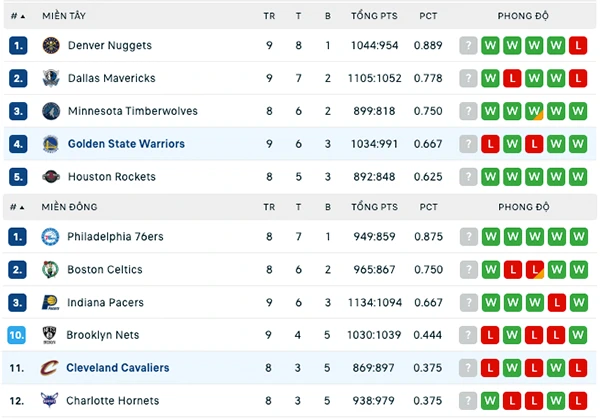Click the Golden State Warriors logo
This screenshot has height=419, width=600.
pyautogui.click(x=51, y=144)
